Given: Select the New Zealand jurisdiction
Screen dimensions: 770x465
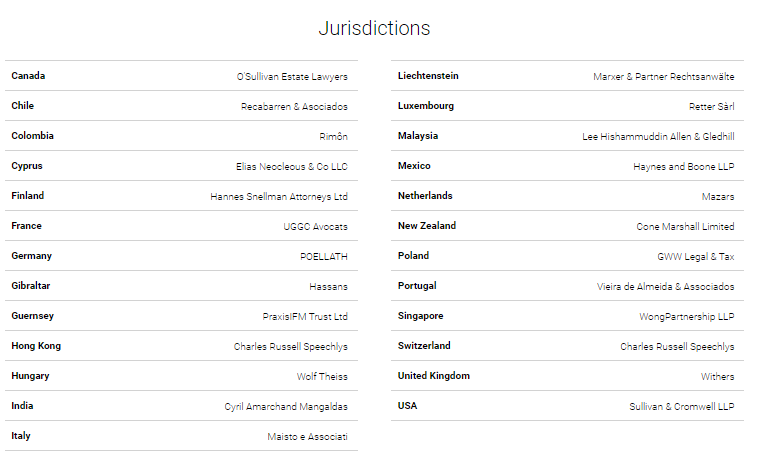Looking at the screenshot, I should [426, 226].
